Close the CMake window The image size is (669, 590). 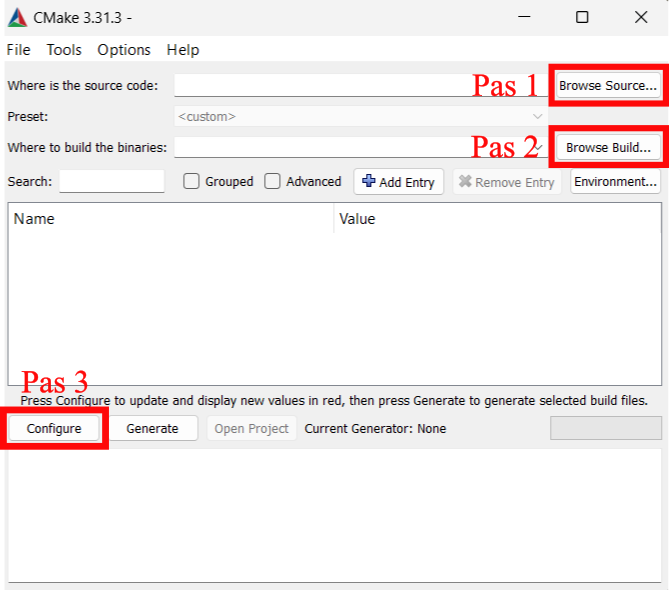641,17
